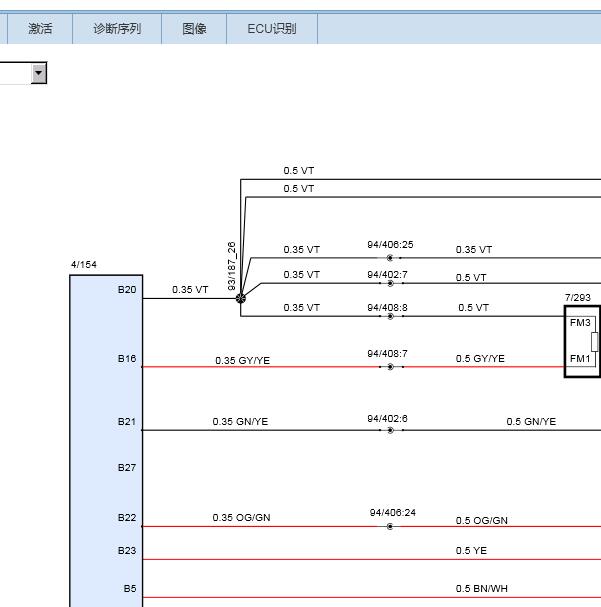Viewport: 601px width, 607px height.
Task: Select the 图像 tab
Action: click(194, 29)
